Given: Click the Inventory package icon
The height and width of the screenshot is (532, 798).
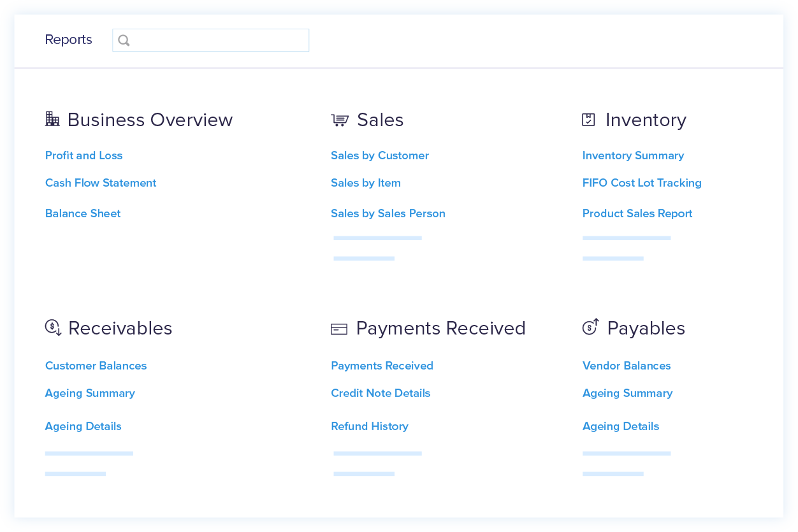Looking at the screenshot, I should [x=590, y=119].
